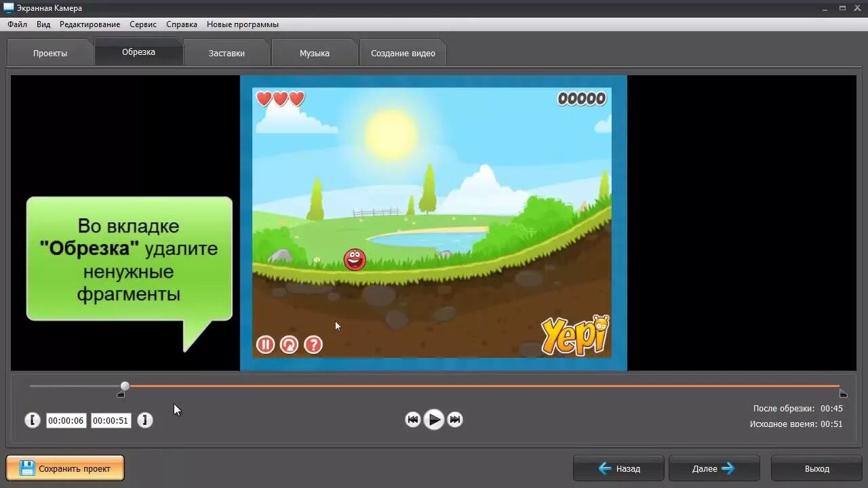868x488 pixels.
Task: Click the Исходное время duration text
Action: [796, 424]
